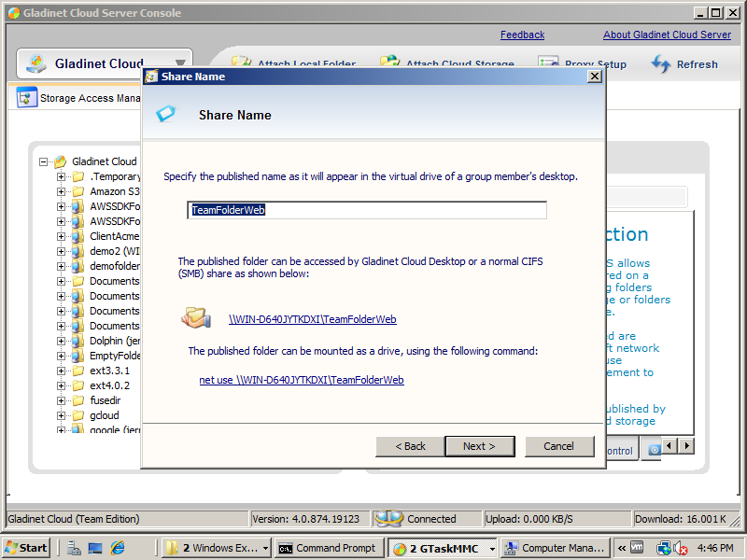The image size is (747, 560).
Task: Expand the Amazon S3 tree node
Action: 61,191
